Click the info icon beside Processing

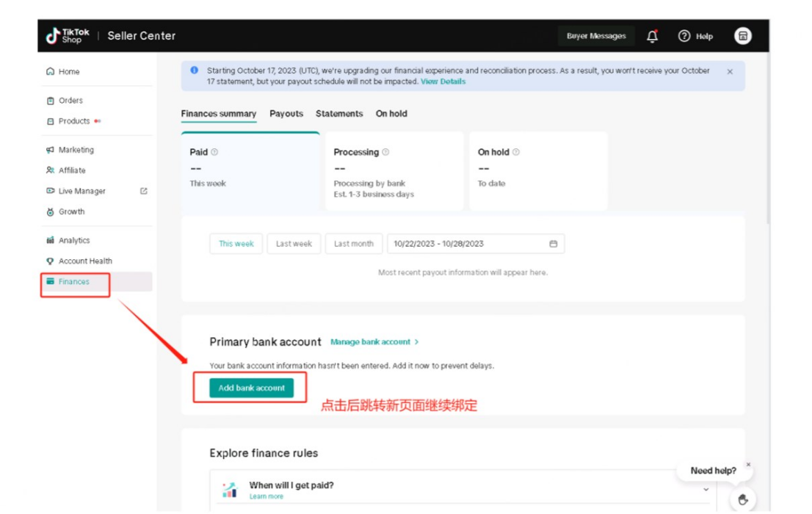point(385,153)
